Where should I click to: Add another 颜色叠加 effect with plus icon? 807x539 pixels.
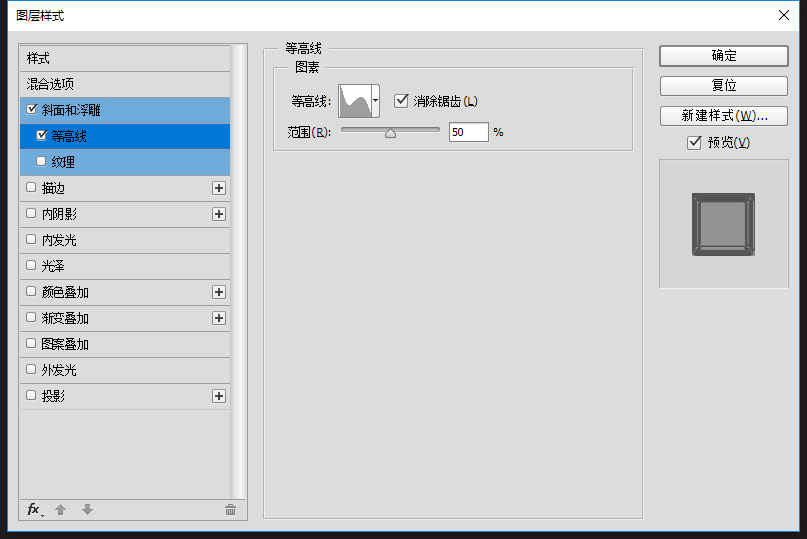point(219,292)
